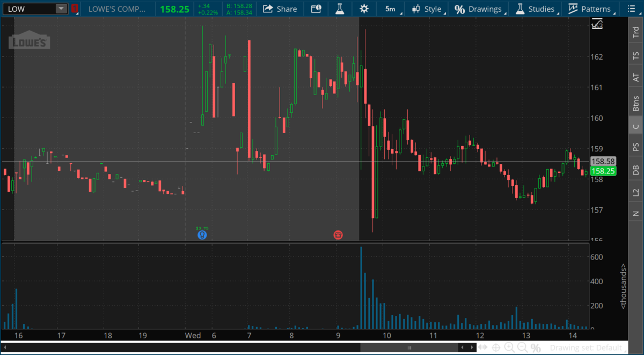Screen dimensions: 644x355
Task: Click the Studies flask icon
Action: [x=519, y=9]
